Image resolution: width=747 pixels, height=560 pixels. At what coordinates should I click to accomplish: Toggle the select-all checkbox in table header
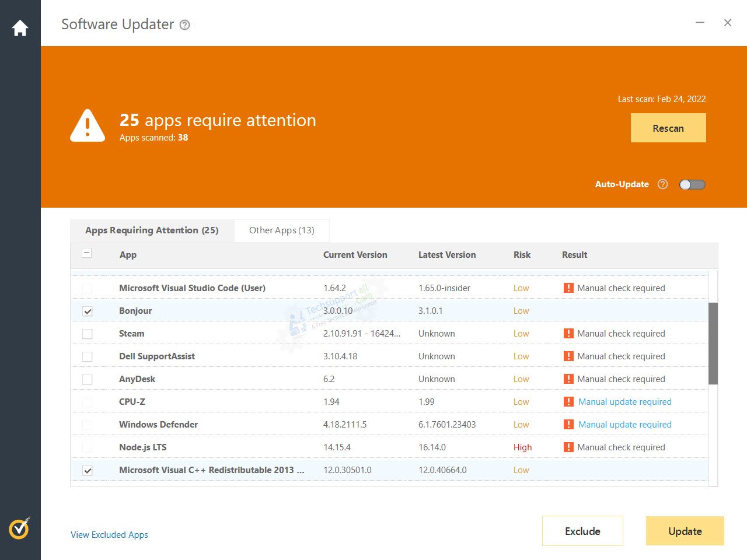pyautogui.click(x=87, y=253)
